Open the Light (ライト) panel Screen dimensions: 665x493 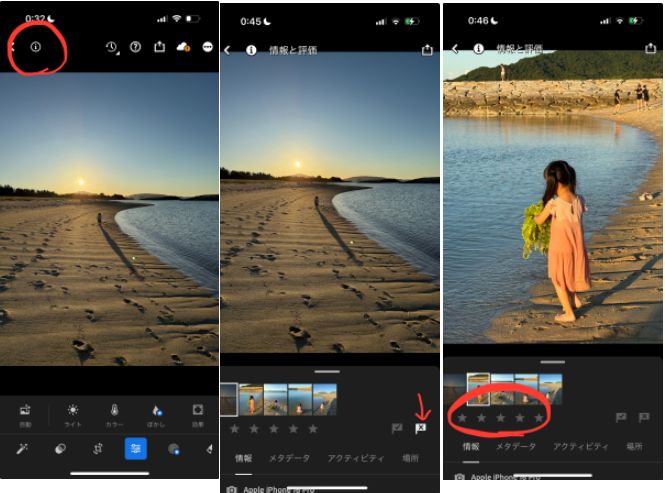(x=73, y=415)
